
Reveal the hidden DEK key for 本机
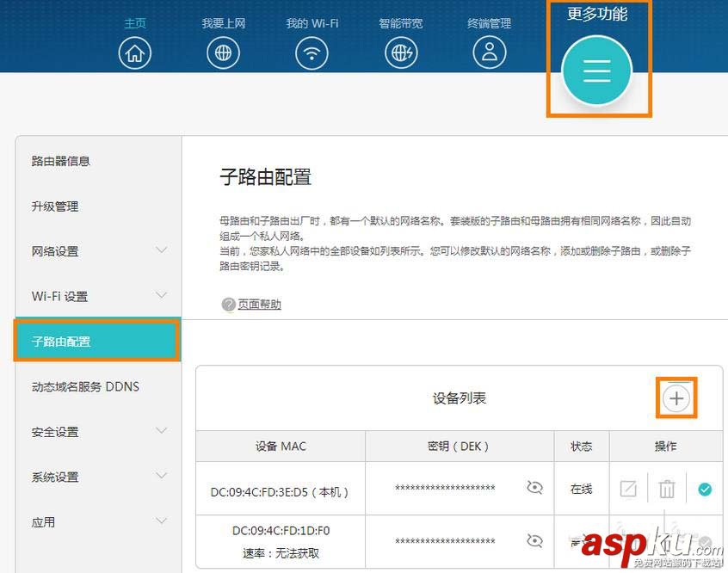(534, 488)
